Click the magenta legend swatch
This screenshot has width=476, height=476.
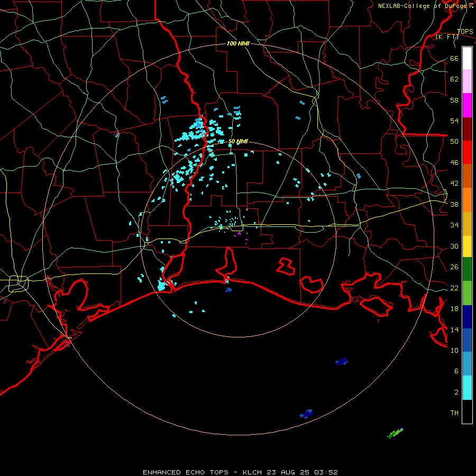[467, 105]
